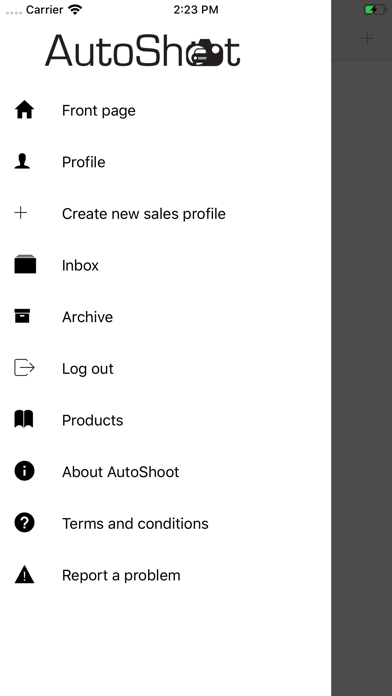Tap the Inbox tray icon
Screen dimensions: 392x696
pyautogui.click(x=25, y=264)
